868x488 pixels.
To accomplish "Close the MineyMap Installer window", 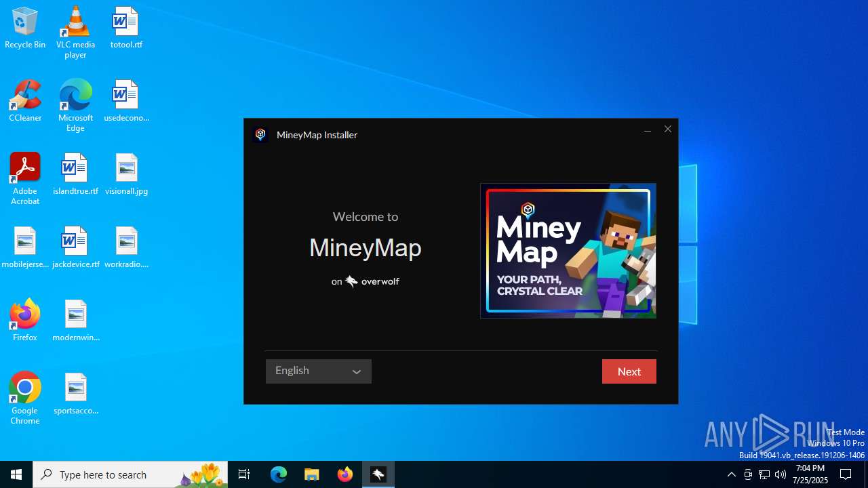I will (x=668, y=129).
